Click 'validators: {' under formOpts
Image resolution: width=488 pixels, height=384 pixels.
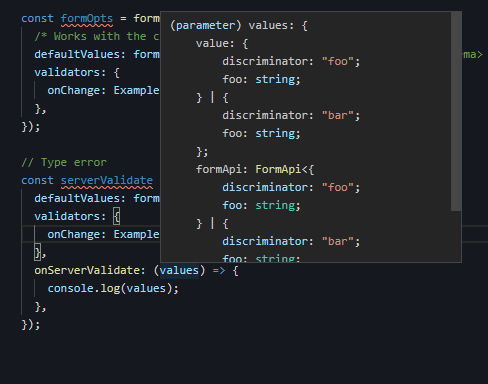click(77, 72)
